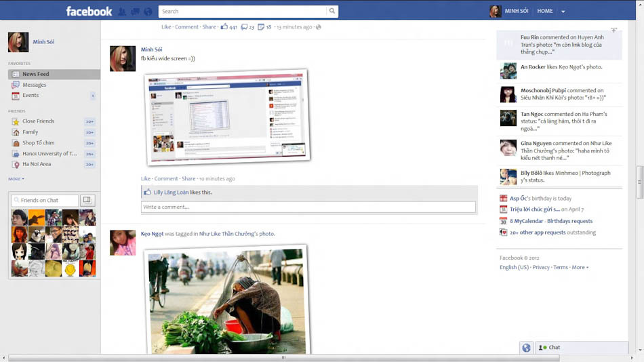Viewport: 644px width, 362px height.
Task: Expand MORE in left sidebar
Action: click(x=16, y=179)
